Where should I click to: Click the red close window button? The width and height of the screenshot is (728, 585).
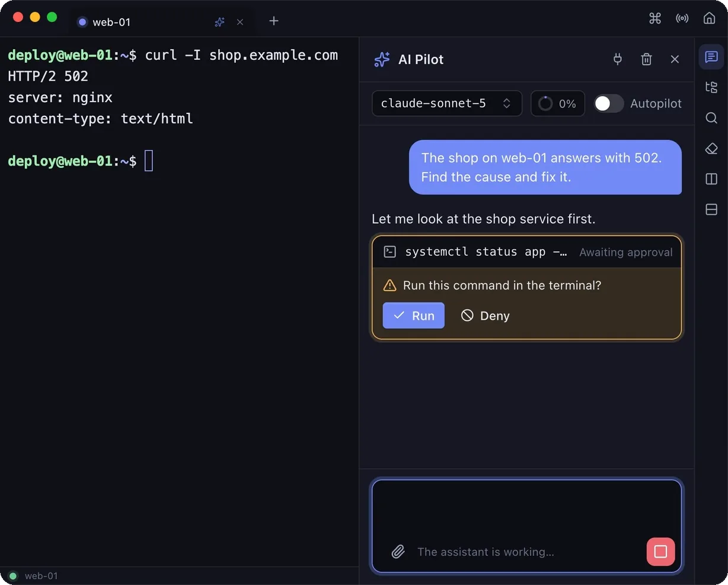[18, 17]
